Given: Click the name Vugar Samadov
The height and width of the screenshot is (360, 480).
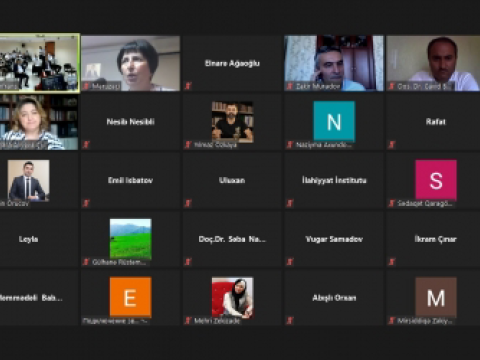Looking at the screenshot, I should [x=334, y=239].
